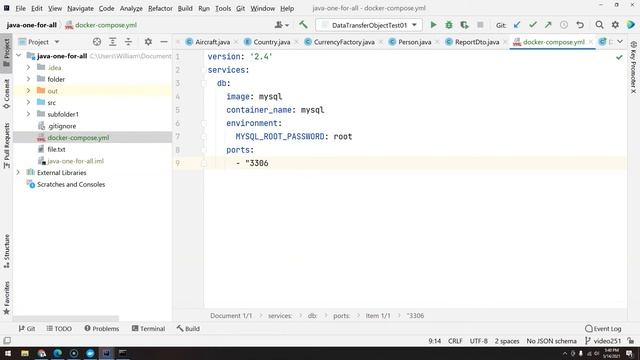Commit changes with Git checkmark icon
Image resolution: width=640 pixels, height=360 pixels.
click(x=533, y=25)
